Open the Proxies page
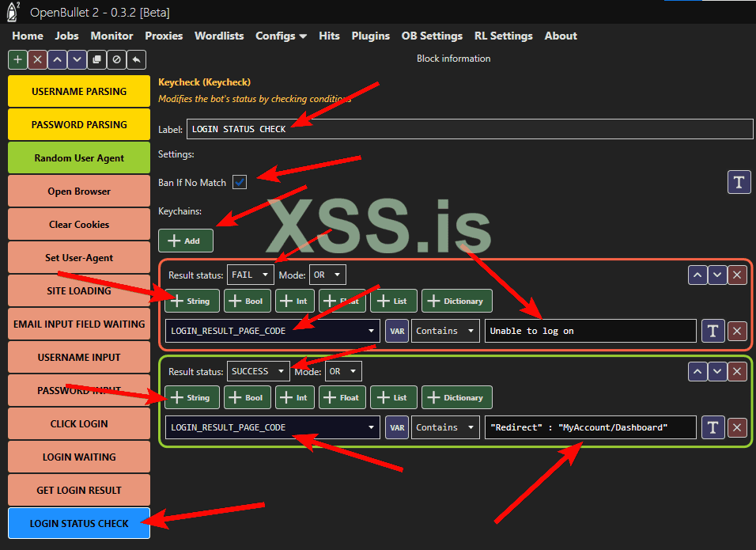 click(x=164, y=36)
